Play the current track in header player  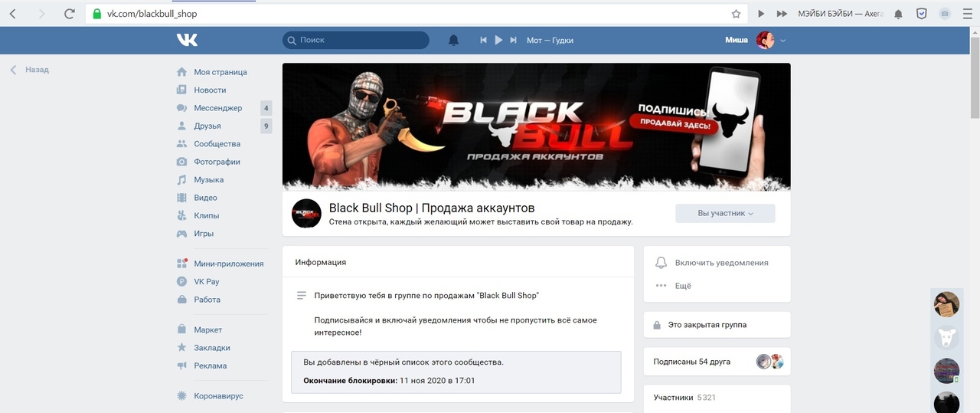click(498, 40)
